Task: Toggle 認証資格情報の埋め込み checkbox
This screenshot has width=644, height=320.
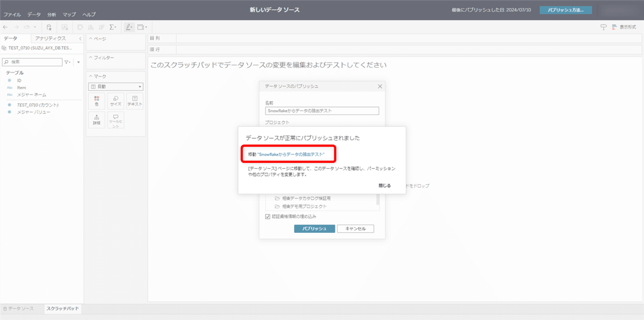Action: [268, 217]
